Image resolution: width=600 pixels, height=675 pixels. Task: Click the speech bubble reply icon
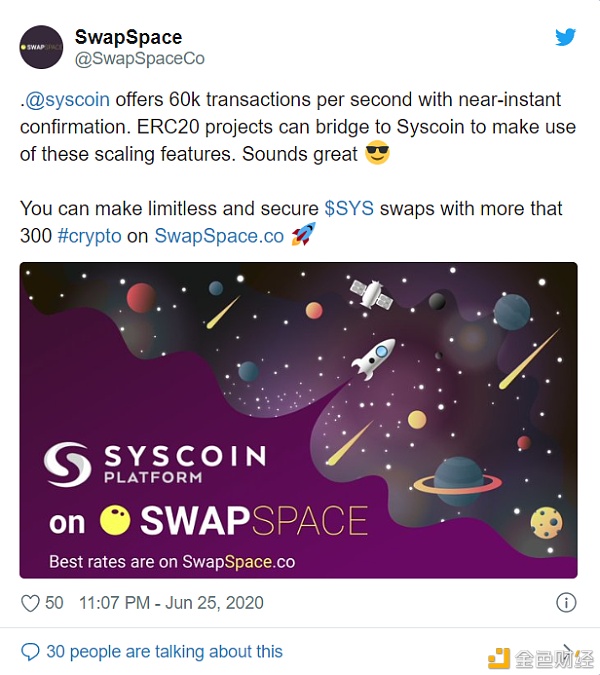click(30, 652)
